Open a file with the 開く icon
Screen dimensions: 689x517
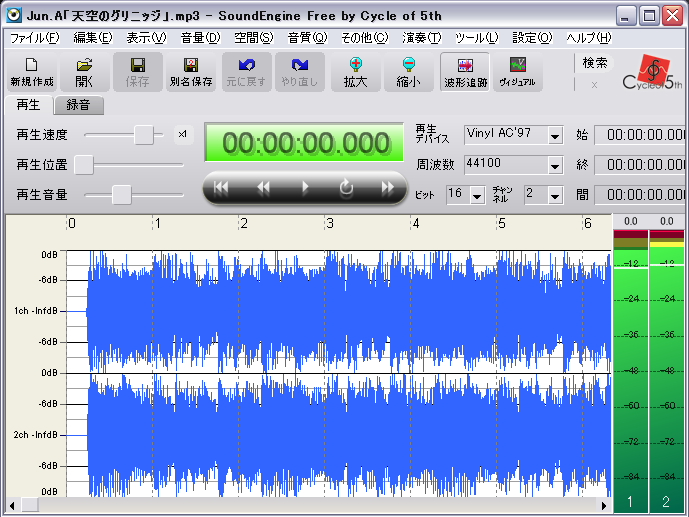[84, 72]
